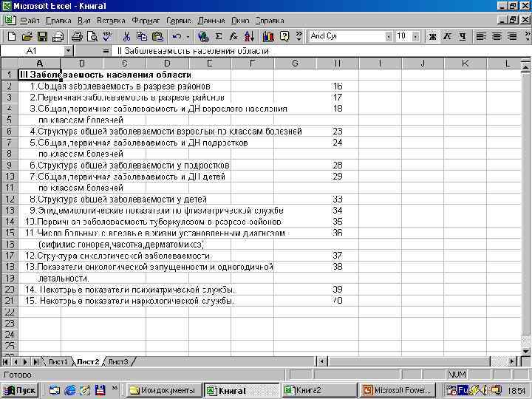The height and width of the screenshot is (399, 532).
Task: Open the Файл menu
Action: 30,21
